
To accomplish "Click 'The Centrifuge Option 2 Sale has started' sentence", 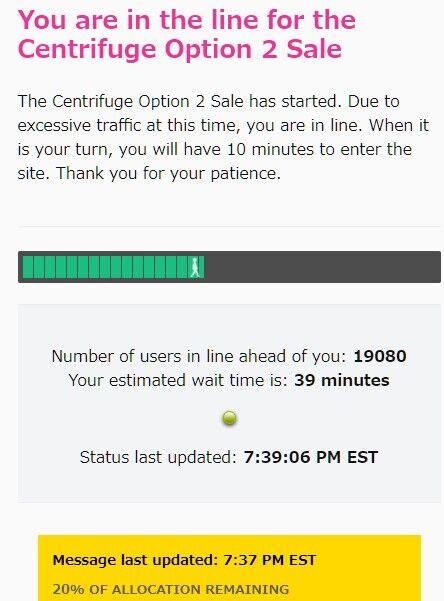I will pos(179,101).
